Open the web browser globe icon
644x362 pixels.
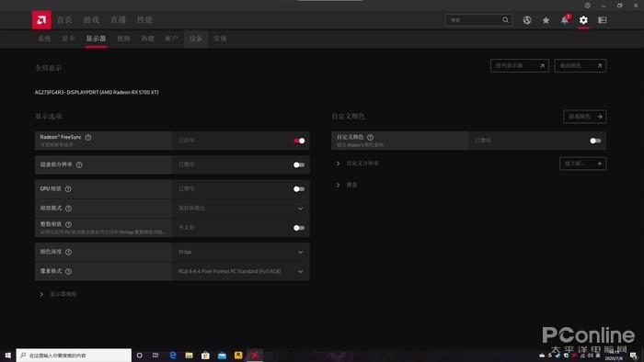tap(527, 20)
